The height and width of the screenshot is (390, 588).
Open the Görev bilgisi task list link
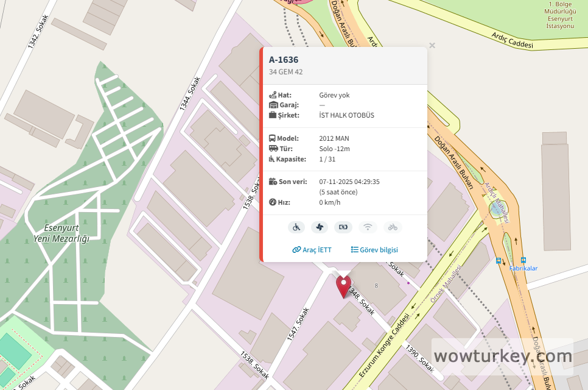point(374,250)
